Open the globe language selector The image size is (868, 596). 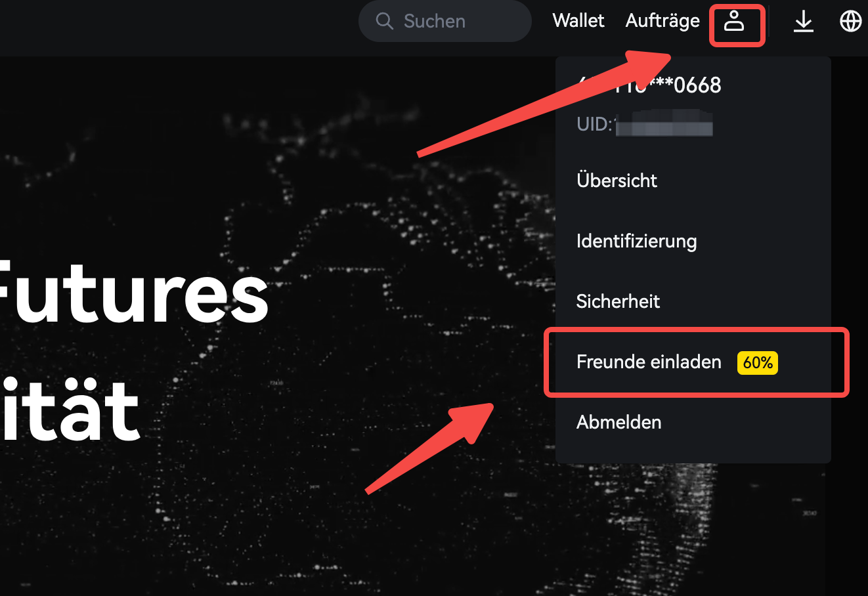(x=850, y=22)
